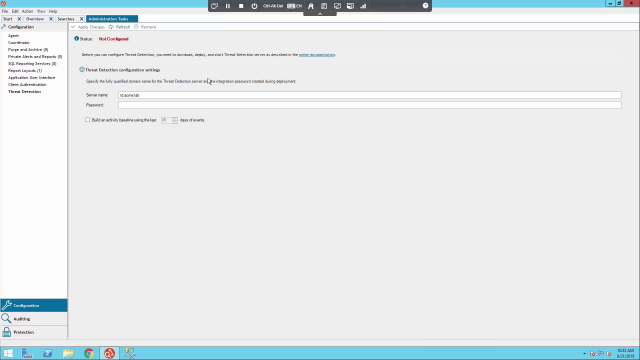The image size is (640, 360).
Task: Open the Help menu
Action: [x=53, y=11]
